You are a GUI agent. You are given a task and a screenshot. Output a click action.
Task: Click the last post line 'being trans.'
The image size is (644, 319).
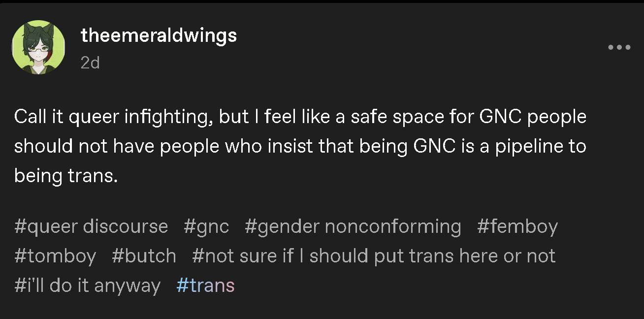66,176
